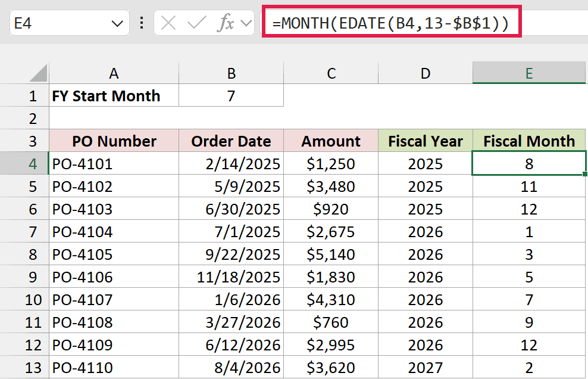The image size is (588, 379).
Task: Select row 13 header
Action: 24,367
